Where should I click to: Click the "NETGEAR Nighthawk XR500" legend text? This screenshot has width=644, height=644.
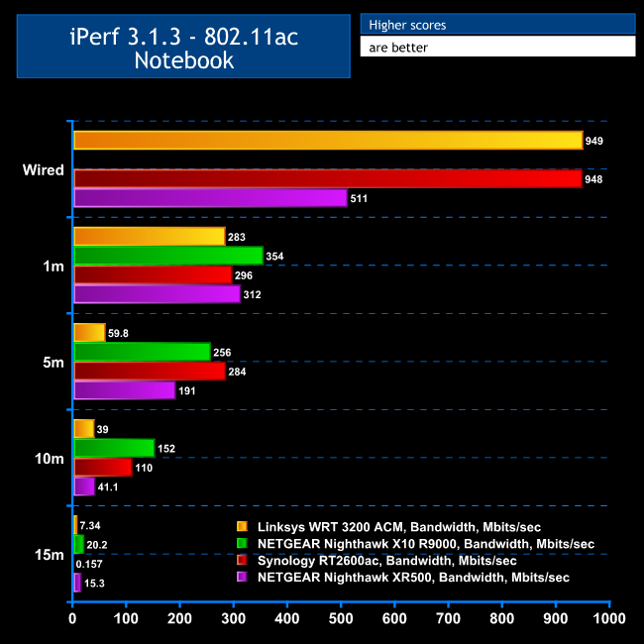344,578
